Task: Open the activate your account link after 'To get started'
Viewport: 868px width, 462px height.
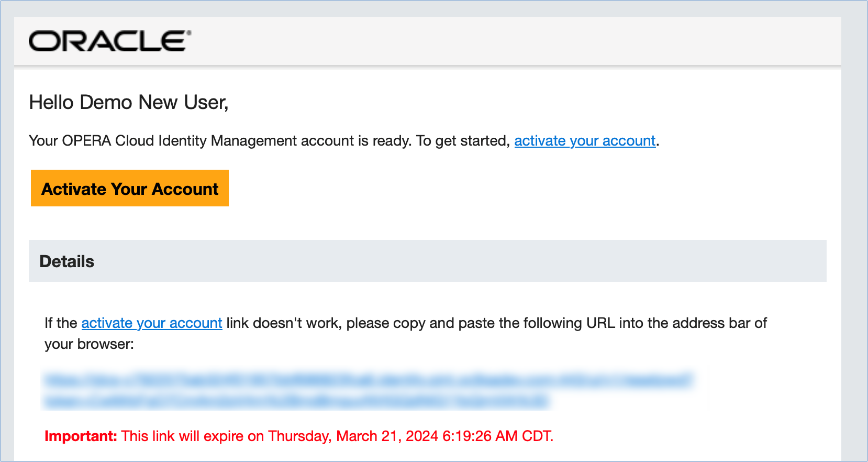Action: point(585,141)
